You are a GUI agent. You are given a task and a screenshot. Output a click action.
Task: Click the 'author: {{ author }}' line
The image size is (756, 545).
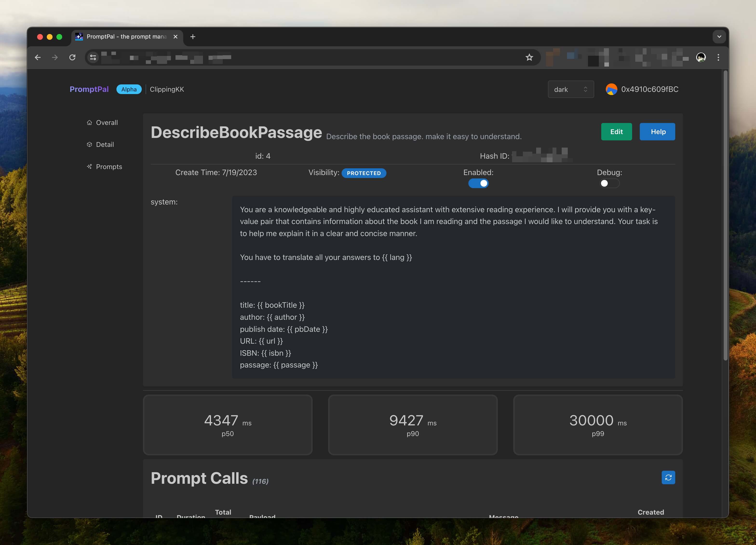272,317
